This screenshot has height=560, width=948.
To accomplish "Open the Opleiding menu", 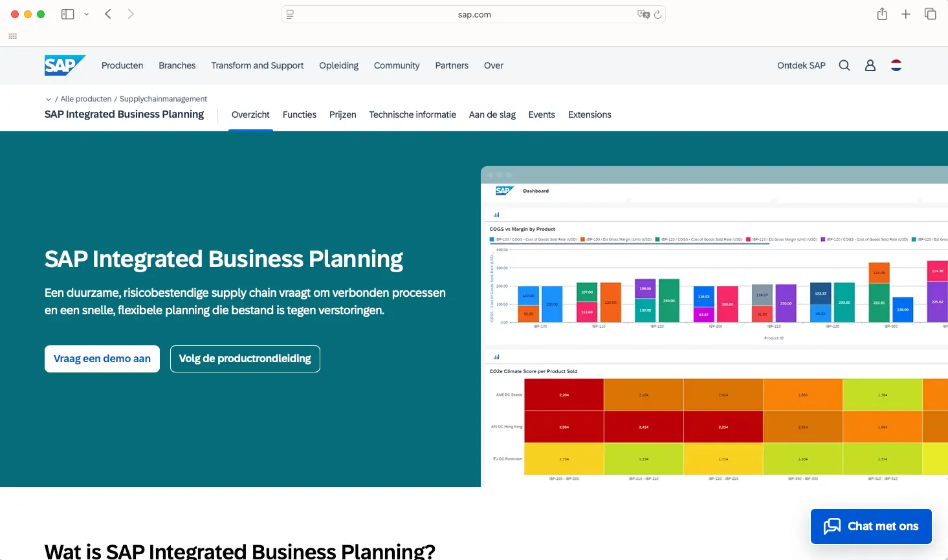I will click(x=339, y=65).
